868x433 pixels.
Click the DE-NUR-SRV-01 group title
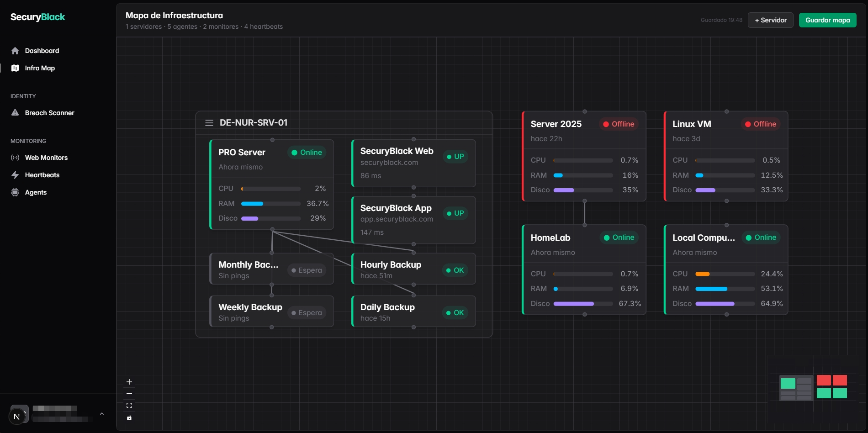coord(254,123)
